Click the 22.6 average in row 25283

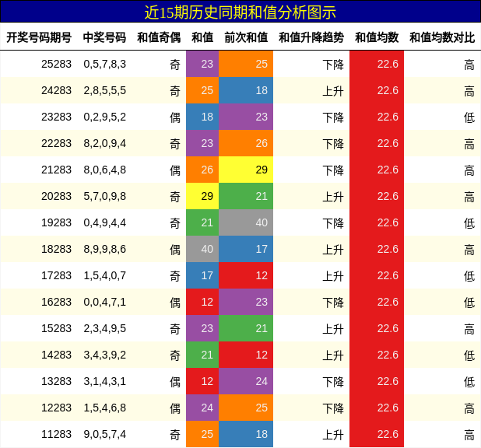377,64
